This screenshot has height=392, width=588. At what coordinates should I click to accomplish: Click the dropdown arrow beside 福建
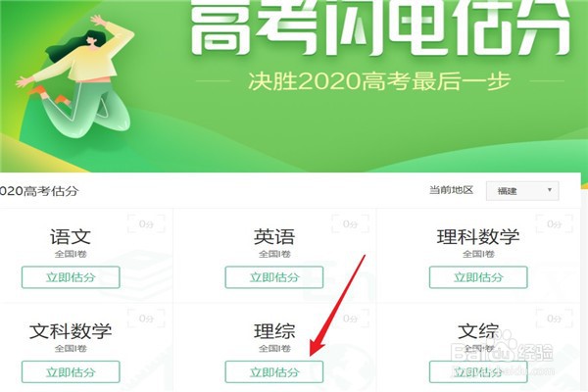click(x=550, y=190)
